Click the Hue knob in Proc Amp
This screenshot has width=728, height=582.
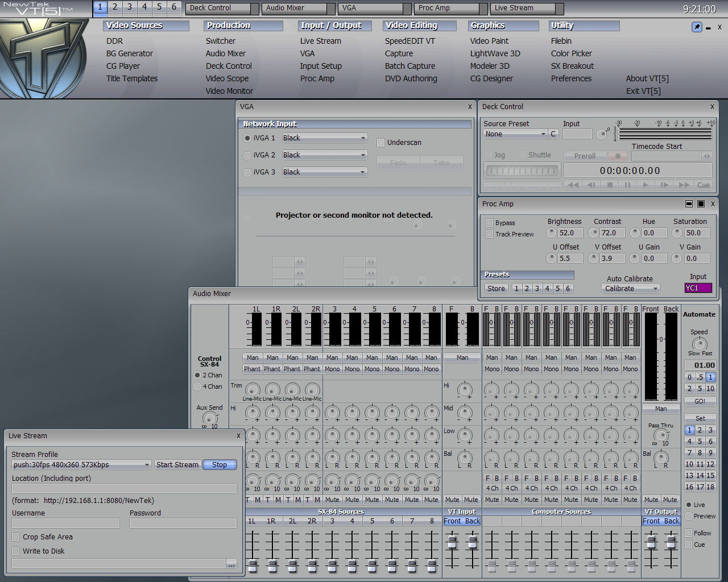[635, 232]
